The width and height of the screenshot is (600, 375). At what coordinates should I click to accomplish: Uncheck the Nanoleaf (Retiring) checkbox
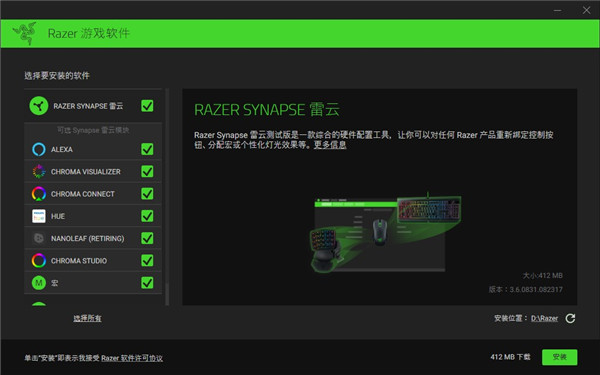[147, 238]
